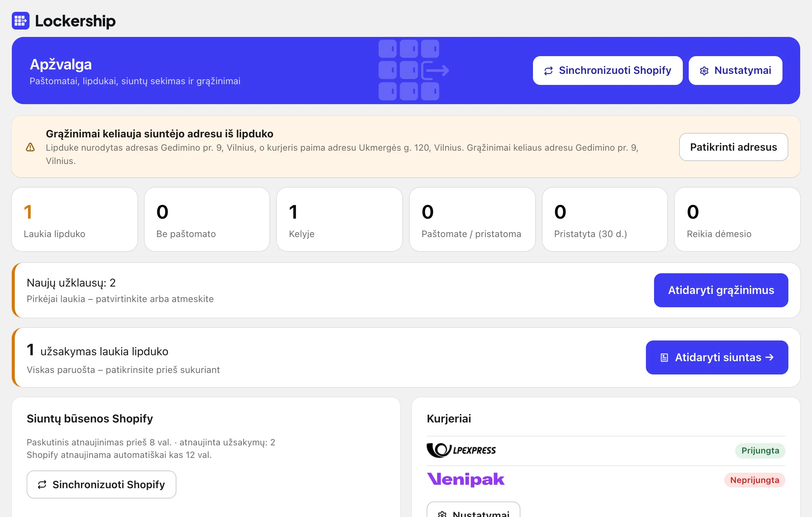The height and width of the screenshot is (517, 812).
Task: Select the Kelyje stat card
Action: pyautogui.click(x=340, y=219)
